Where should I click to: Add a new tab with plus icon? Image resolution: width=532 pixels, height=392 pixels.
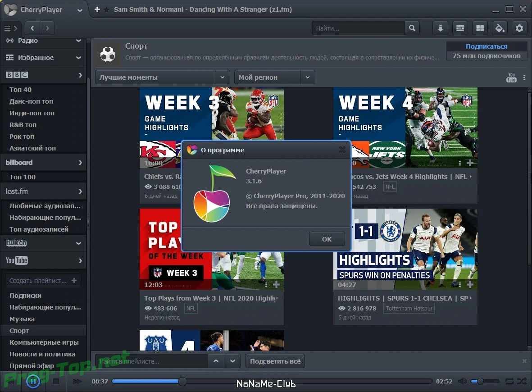pos(97,9)
